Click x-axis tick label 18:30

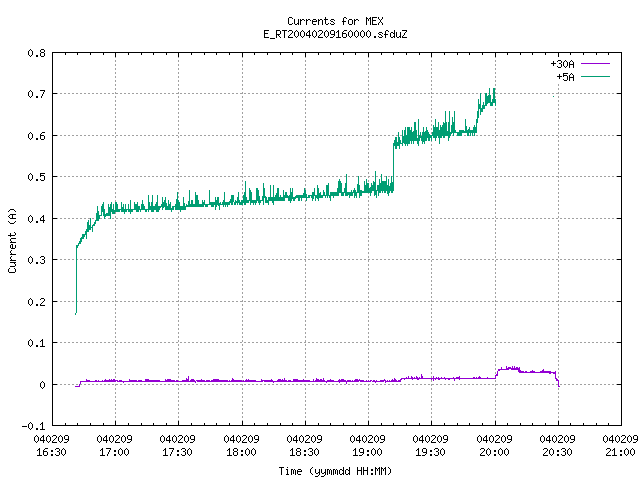304,452
